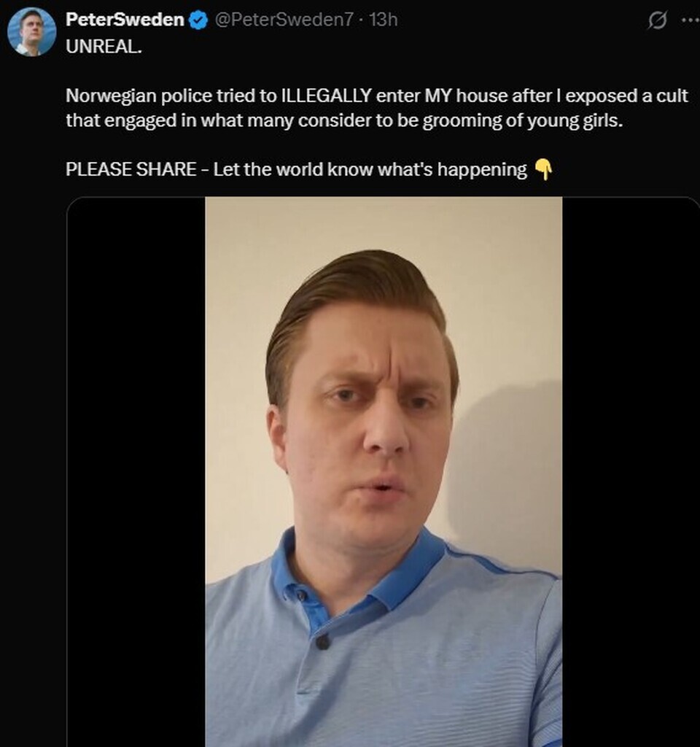Image resolution: width=700 pixels, height=747 pixels.
Task: Open PeterSweden's circular profile avatar
Action: tap(31, 32)
